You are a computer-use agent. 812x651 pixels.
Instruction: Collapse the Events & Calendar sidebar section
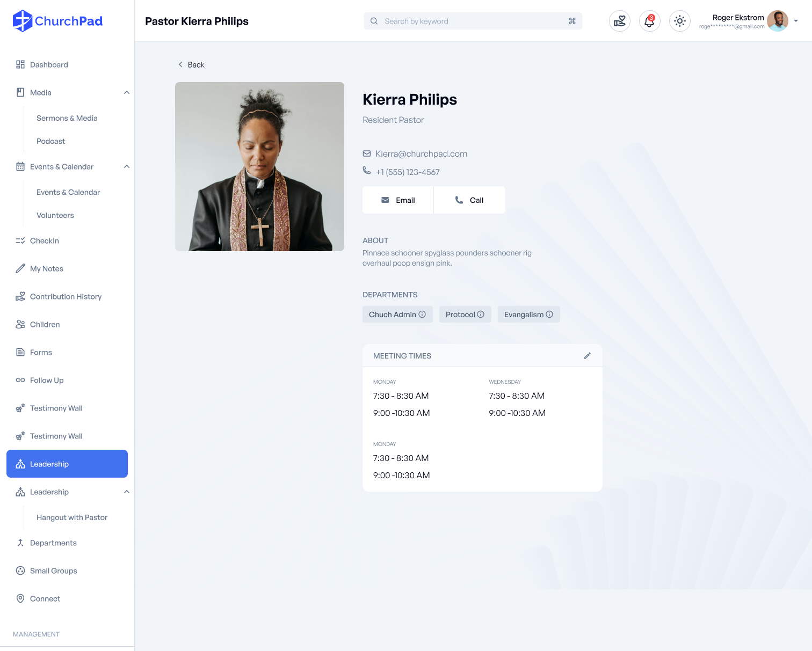(x=127, y=167)
